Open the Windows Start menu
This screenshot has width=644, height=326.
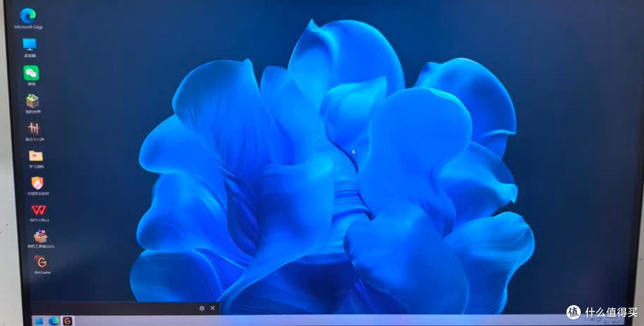(39, 321)
